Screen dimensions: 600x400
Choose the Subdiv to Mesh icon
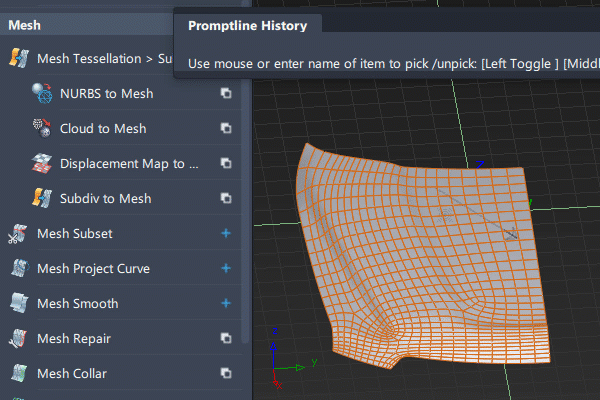pos(41,199)
